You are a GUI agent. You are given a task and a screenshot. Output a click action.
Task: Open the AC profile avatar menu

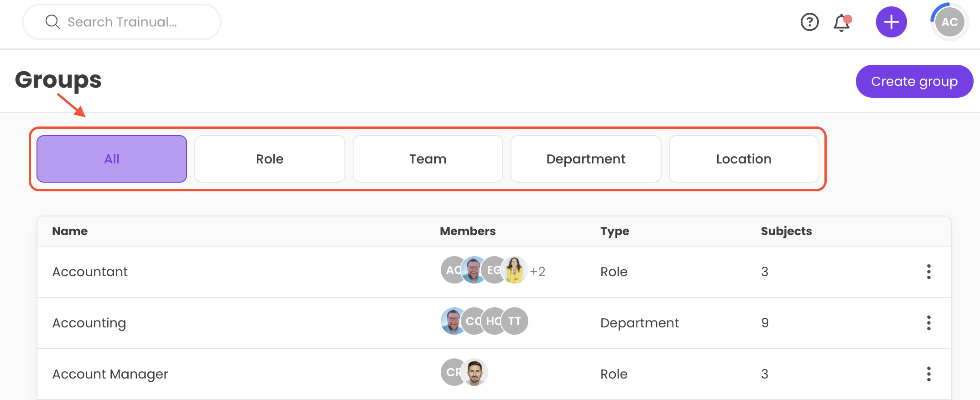tap(949, 22)
